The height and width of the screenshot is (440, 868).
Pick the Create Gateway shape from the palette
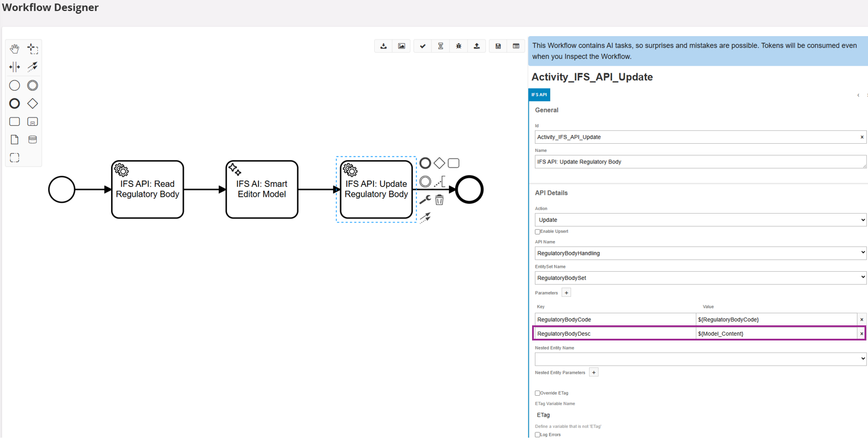click(33, 103)
